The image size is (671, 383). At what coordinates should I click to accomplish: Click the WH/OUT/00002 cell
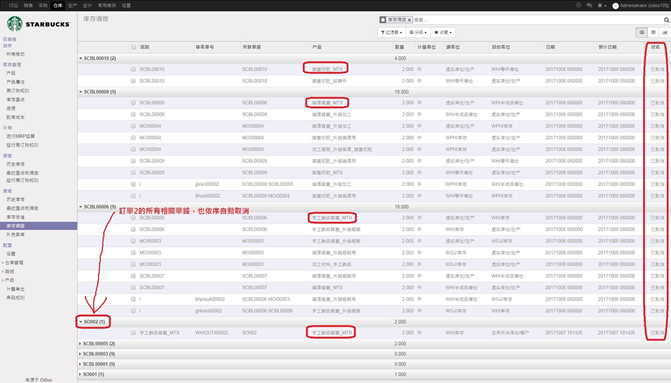[x=211, y=333]
